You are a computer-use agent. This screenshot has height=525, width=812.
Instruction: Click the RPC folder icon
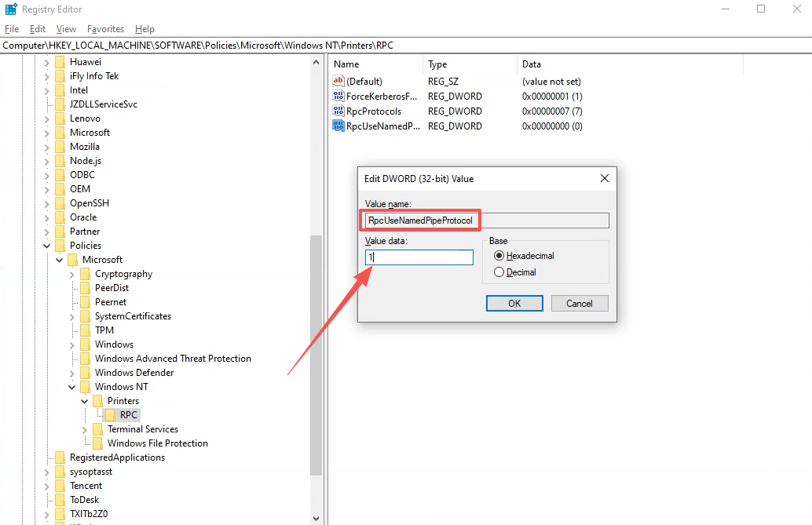pyautogui.click(x=110, y=415)
